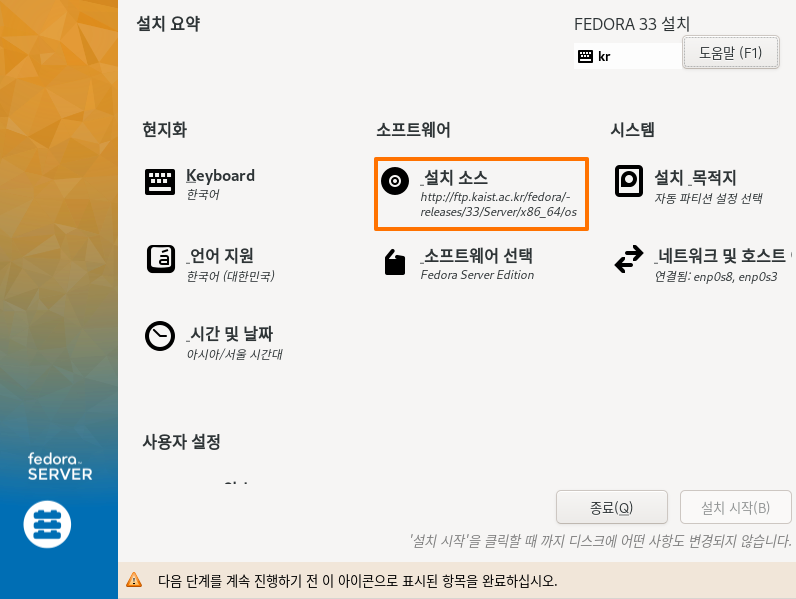This screenshot has width=796, height=599.
Task: Click the 도움말 (F1) help button
Action: click(731, 52)
